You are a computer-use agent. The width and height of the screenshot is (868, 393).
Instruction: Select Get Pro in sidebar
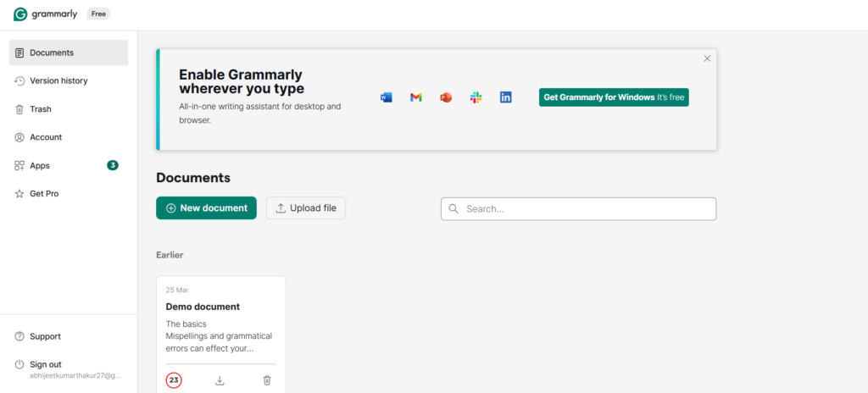43,194
